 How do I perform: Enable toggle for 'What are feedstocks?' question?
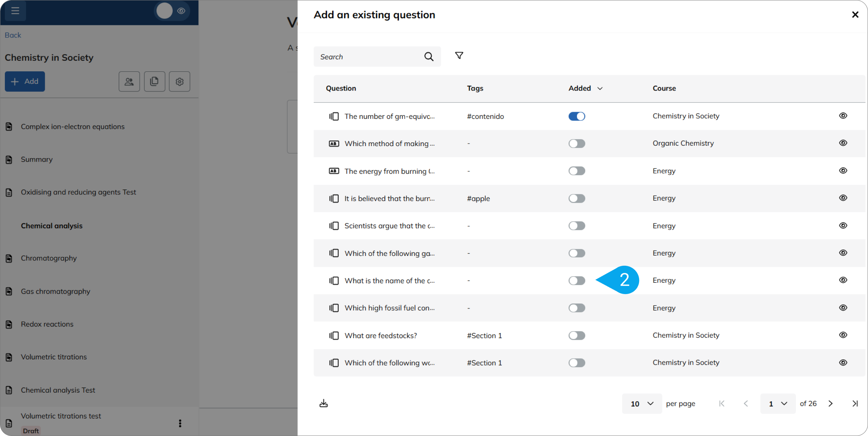coord(577,336)
